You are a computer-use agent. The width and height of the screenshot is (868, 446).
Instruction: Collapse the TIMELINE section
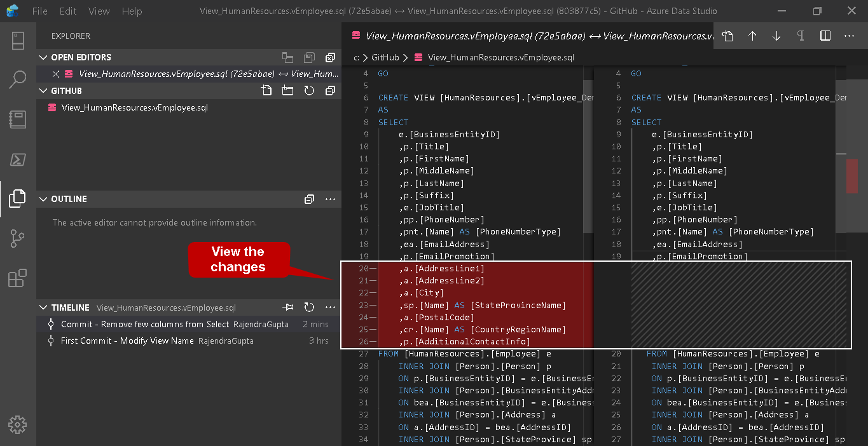43,307
